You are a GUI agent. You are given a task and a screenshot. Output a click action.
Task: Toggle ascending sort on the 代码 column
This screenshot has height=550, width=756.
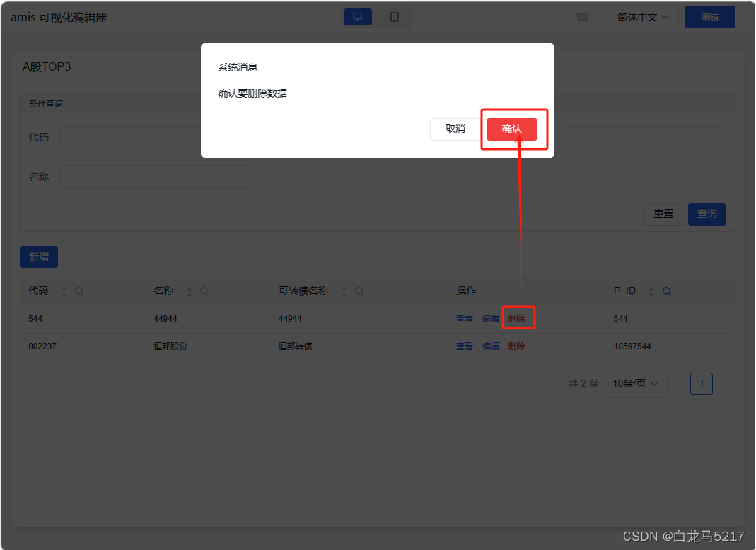(x=64, y=291)
